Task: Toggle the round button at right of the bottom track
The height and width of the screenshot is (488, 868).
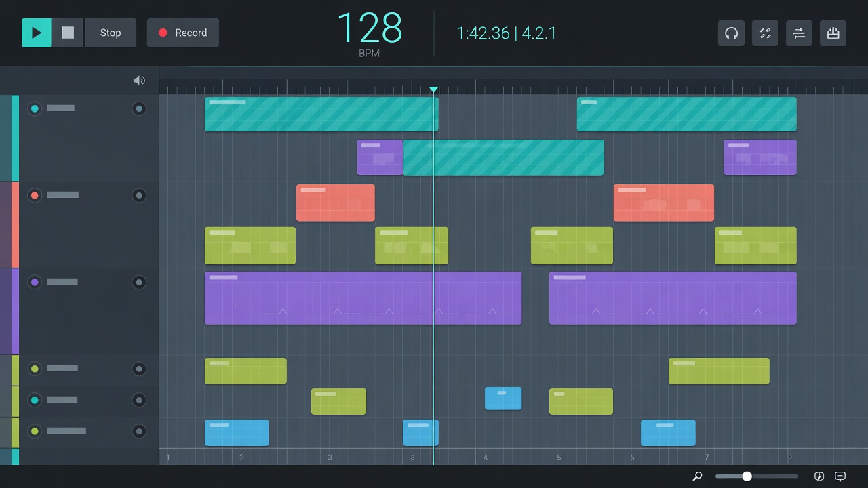Action: (x=139, y=431)
